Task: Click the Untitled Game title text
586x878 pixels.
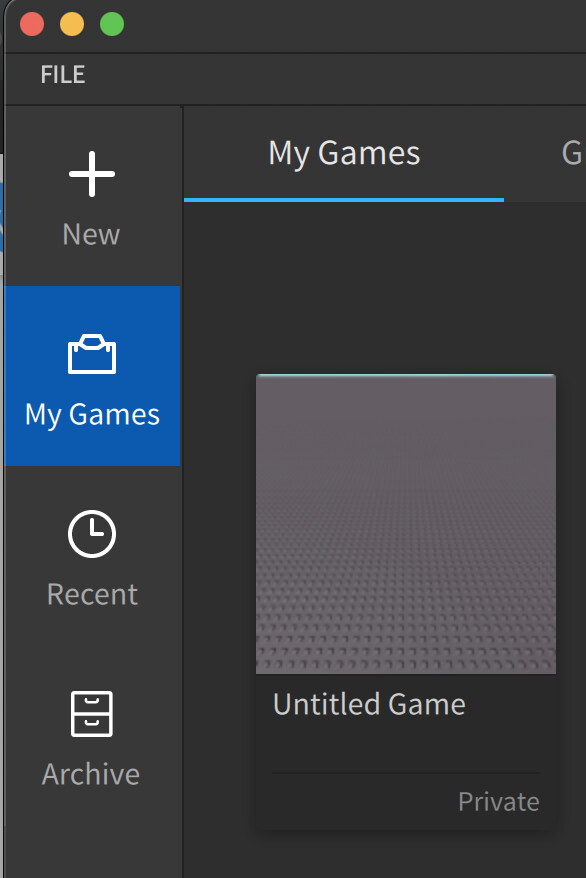Action: (369, 704)
